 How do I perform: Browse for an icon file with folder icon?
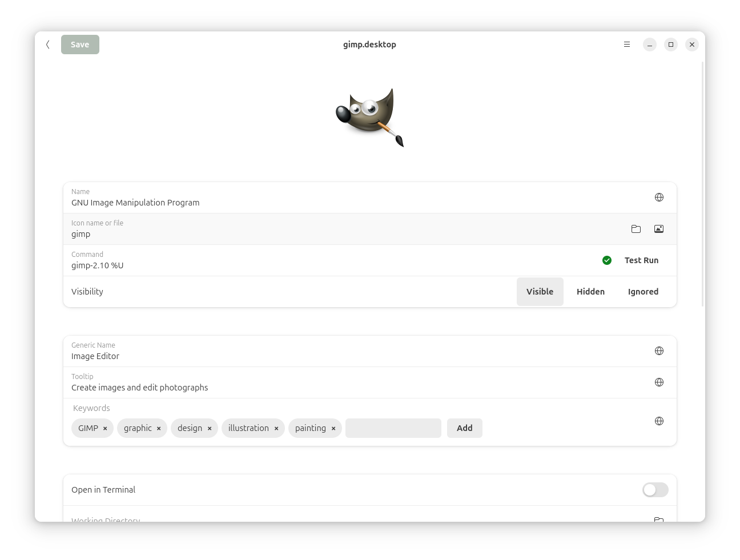pyautogui.click(x=636, y=229)
